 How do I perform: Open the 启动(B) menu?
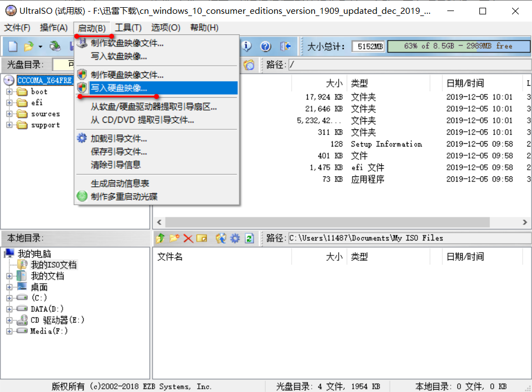(91, 28)
